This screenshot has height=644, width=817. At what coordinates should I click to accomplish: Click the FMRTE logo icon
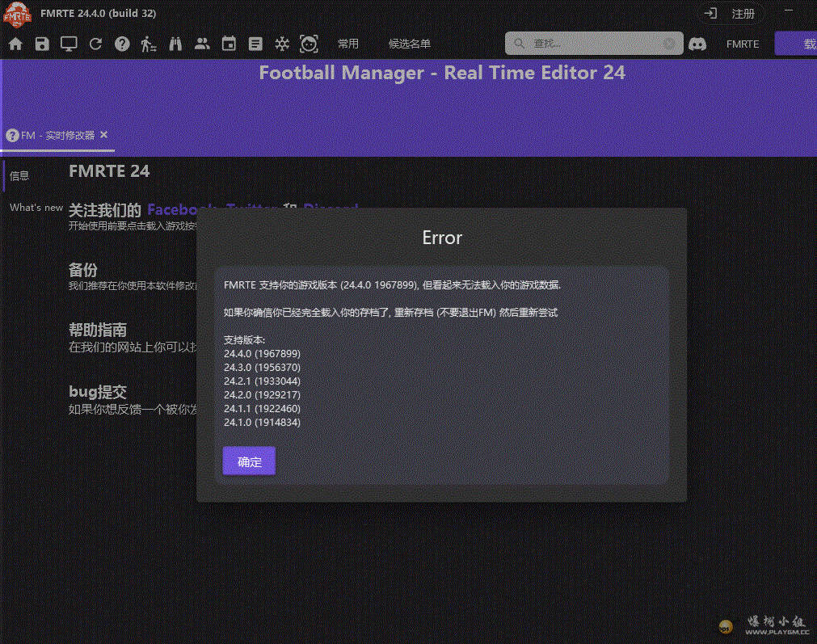[x=17, y=14]
